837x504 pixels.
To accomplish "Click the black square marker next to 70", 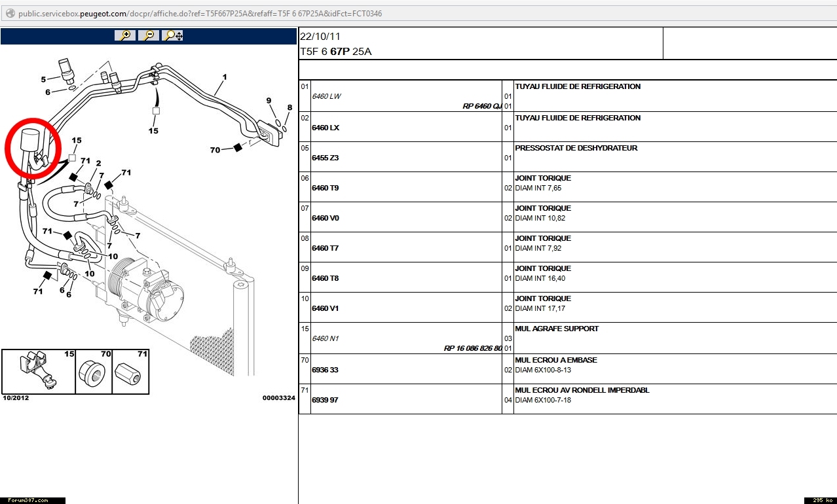I will [238, 149].
